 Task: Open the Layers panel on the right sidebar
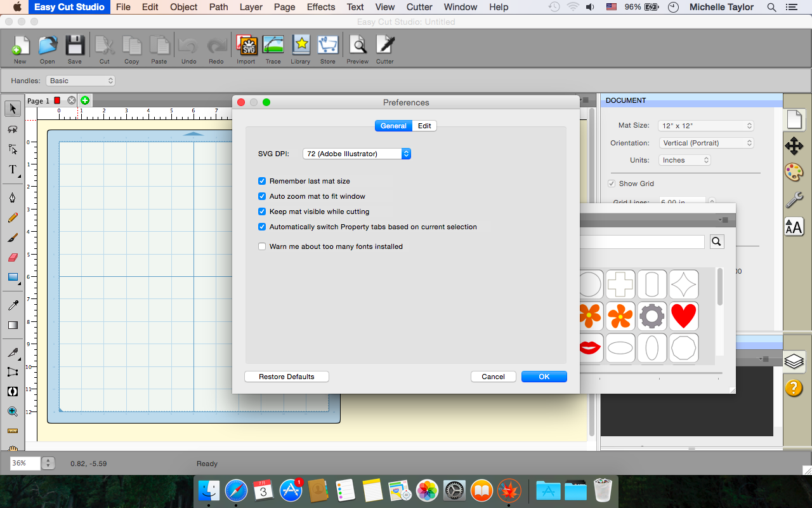[794, 359]
